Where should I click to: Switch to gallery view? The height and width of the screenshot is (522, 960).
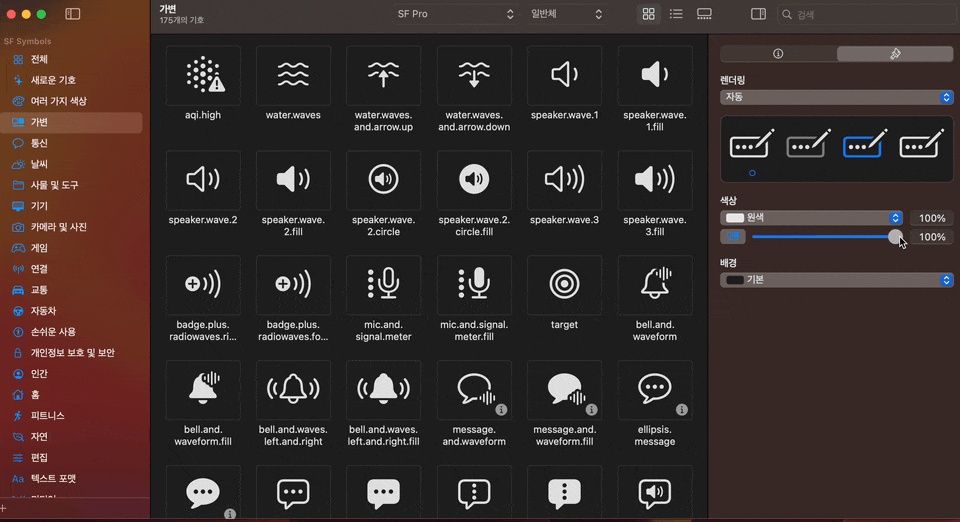(704, 13)
